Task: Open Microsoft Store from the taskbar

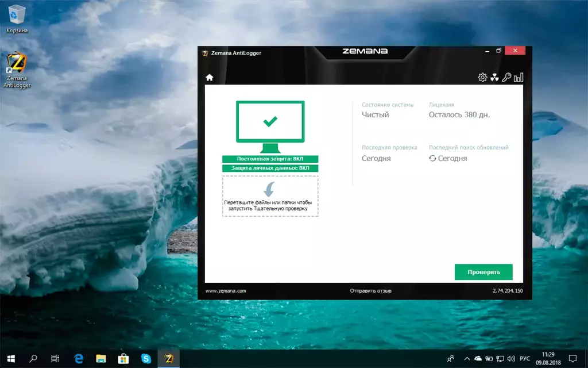Action: pyautogui.click(x=123, y=359)
